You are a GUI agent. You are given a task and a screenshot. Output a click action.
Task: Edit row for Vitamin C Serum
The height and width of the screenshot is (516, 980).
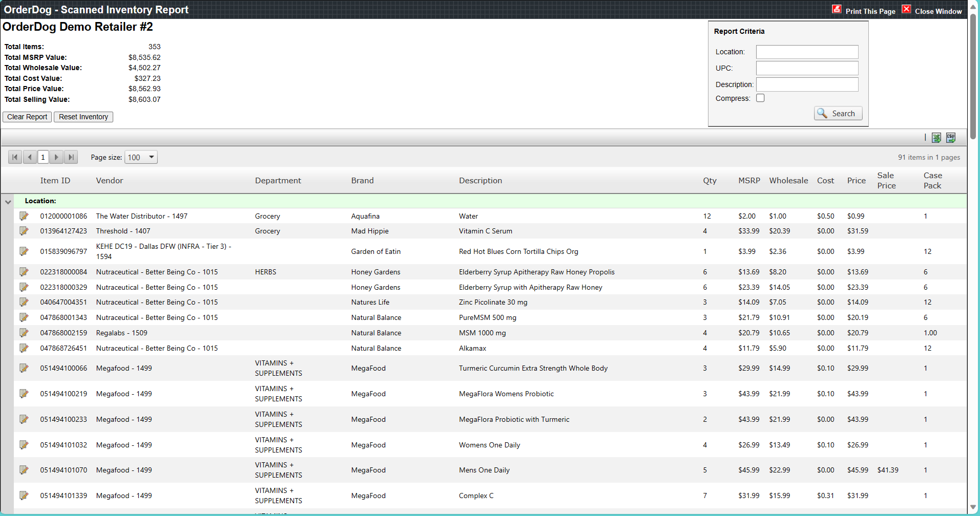pos(24,231)
